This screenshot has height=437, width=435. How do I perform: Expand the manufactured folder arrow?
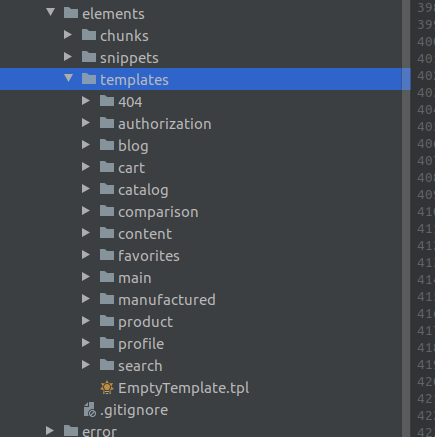86,299
